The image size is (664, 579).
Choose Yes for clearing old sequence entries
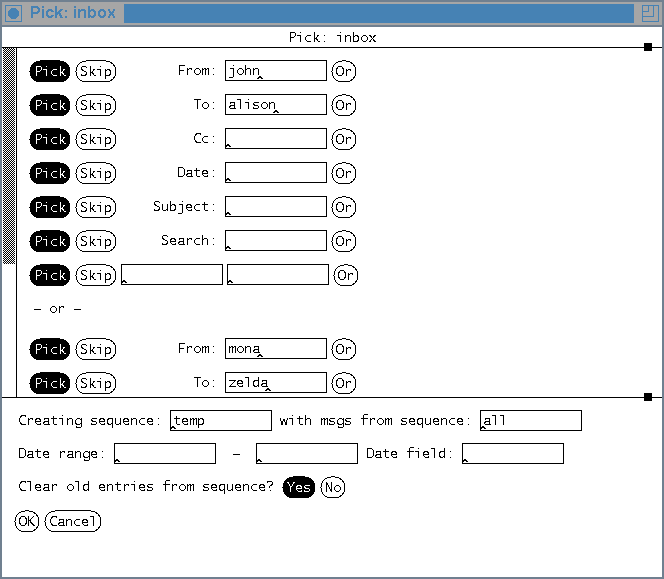[x=298, y=487]
